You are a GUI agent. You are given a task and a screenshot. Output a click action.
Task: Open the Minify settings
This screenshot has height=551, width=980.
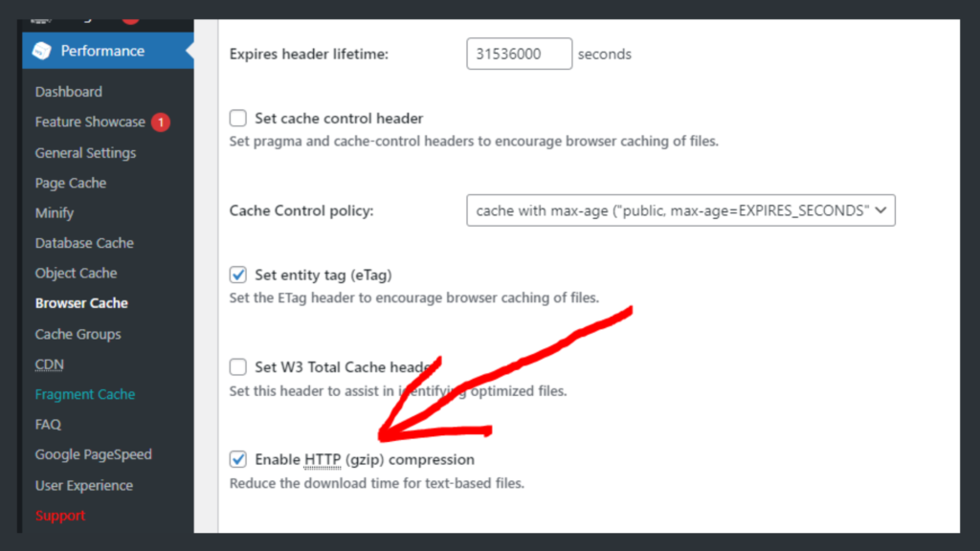click(x=55, y=213)
